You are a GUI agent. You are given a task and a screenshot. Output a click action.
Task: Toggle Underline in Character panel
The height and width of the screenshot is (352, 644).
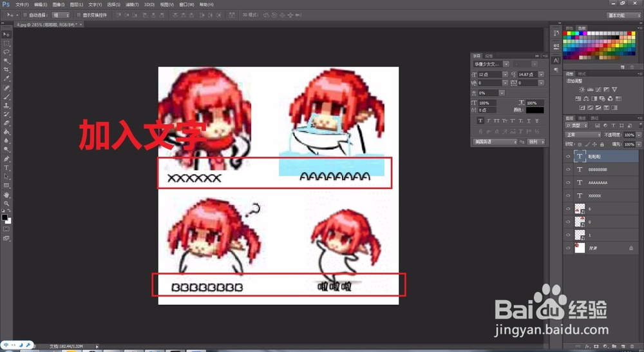(529, 121)
